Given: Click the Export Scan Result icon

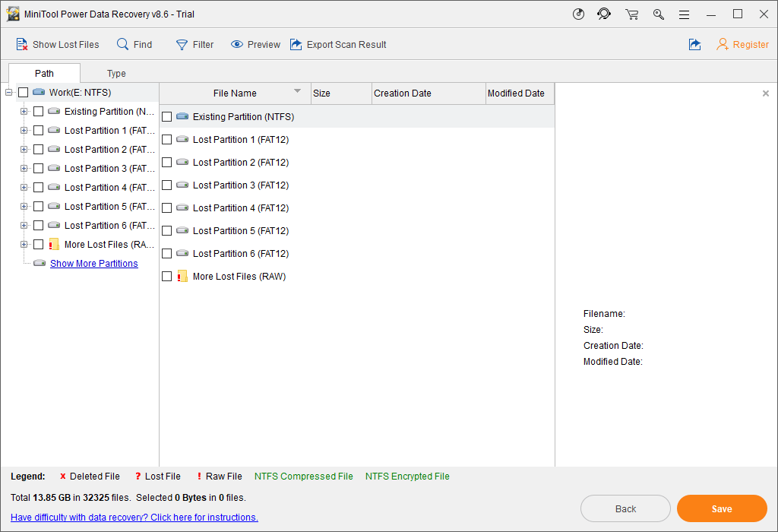Looking at the screenshot, I should 296,45.
